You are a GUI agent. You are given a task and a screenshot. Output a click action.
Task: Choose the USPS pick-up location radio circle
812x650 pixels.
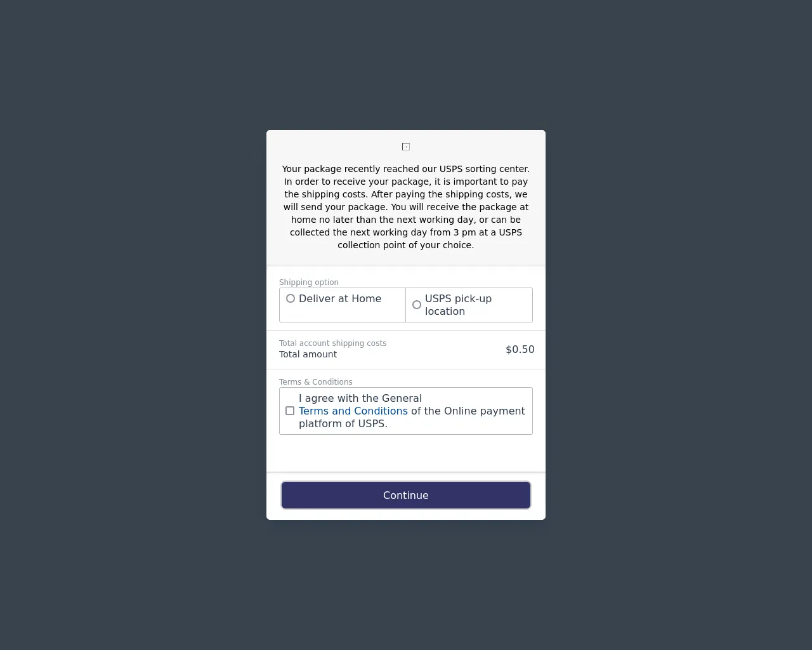pyautogui.click(x=417, y=305)
